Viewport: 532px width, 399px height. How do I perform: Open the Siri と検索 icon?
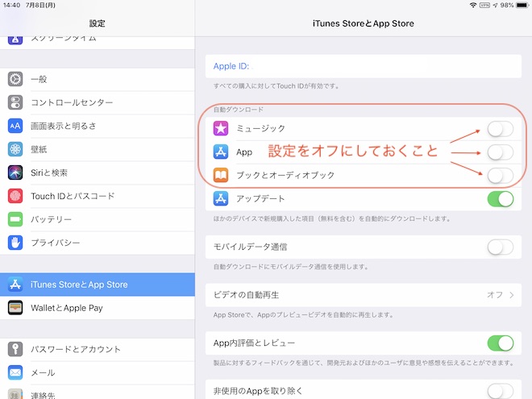[15, 172]
